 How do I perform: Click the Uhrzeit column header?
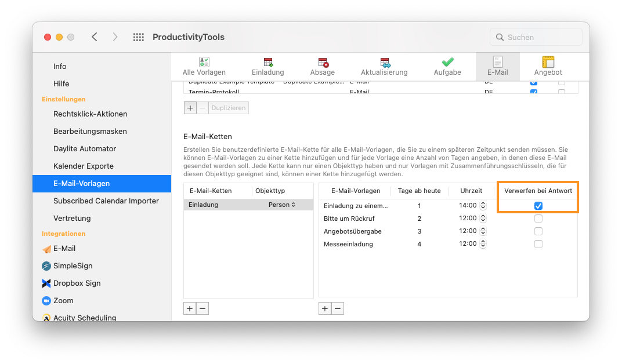pos(471,191)
